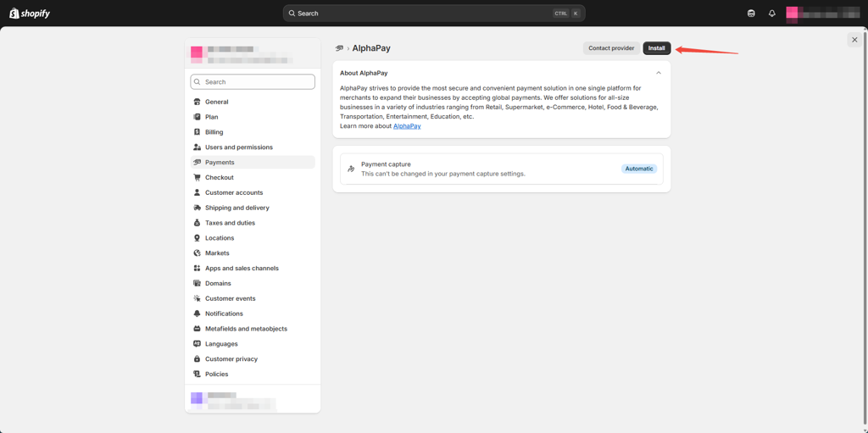Install the AlphaPay payment provider
The height and width of the screenshot is (433, 868).
pyautogui.click(x=656, y=48)
